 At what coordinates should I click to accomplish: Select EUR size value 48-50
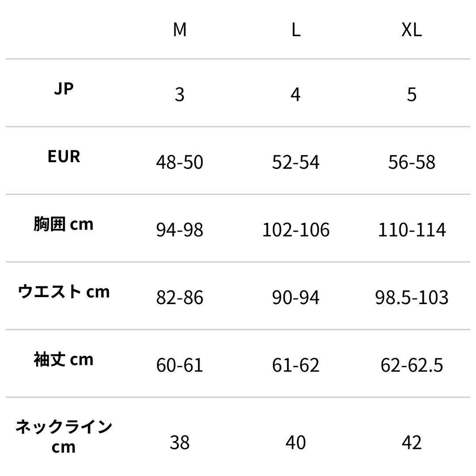[179, 162]
